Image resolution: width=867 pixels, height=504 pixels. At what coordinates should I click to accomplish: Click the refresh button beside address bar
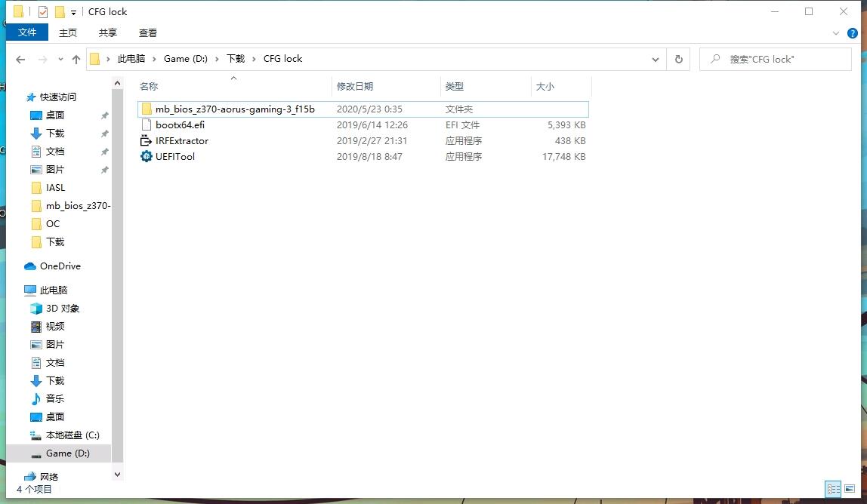point(678,59)
